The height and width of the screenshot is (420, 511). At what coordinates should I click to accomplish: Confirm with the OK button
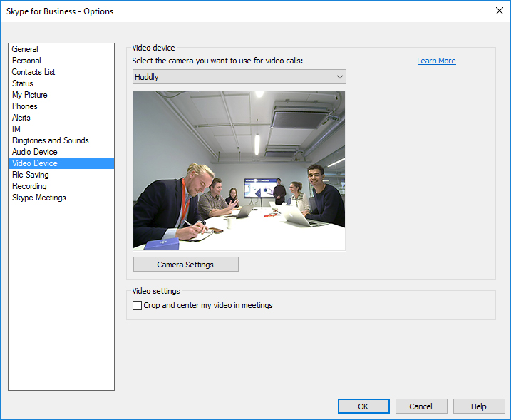(x=363, y=406)
